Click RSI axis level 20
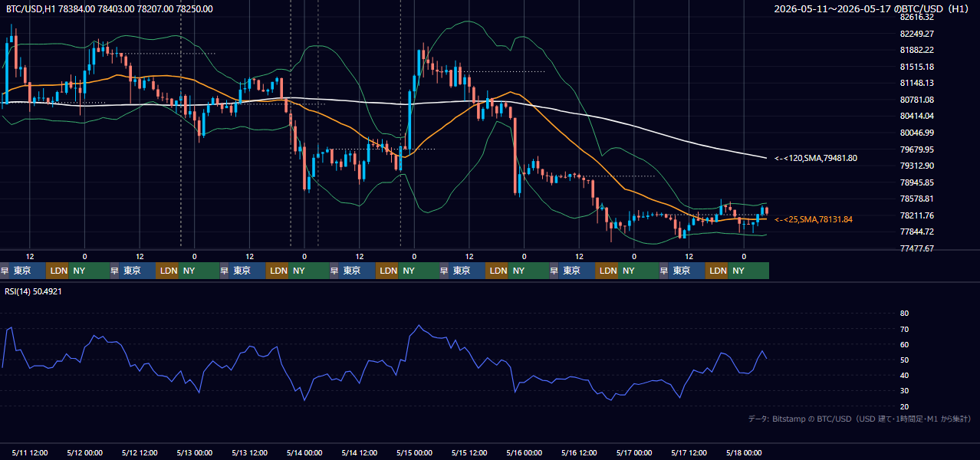980x460 pixels. [904, 406]
